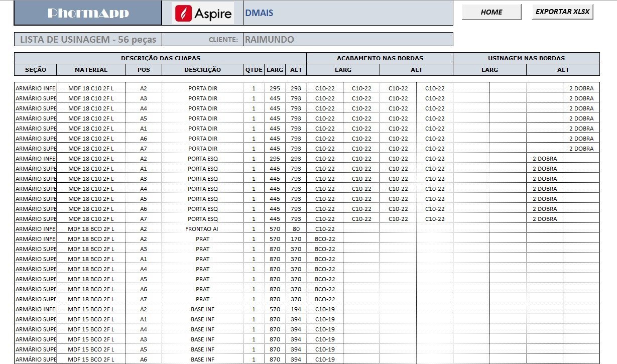Select the DESCRIÇÃO DAS CHAPAS group header
Image resolution: width=617 pixels, height=364 pixels.
coord(160,58)
